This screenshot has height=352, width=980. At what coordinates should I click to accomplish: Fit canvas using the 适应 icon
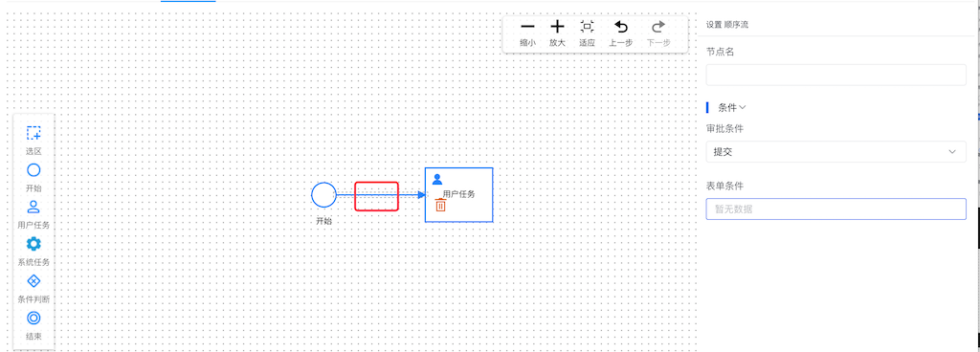(587, 27)
